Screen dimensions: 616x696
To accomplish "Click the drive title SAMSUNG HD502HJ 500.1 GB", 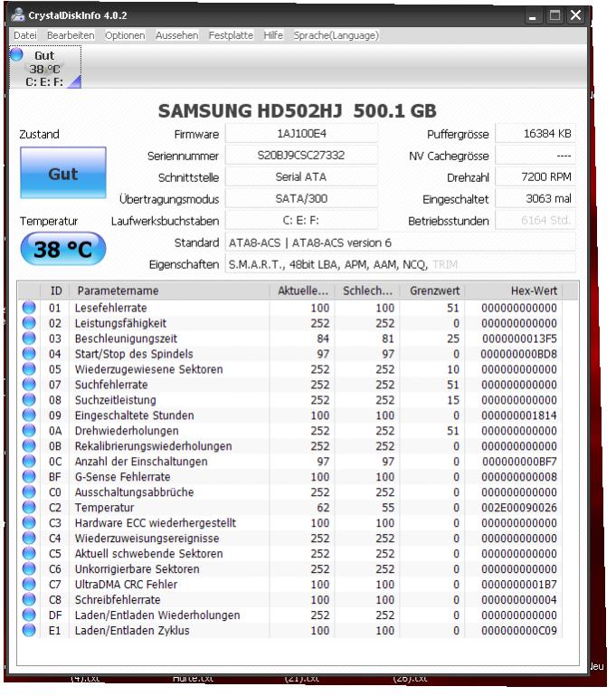I will tap(297, 111).
